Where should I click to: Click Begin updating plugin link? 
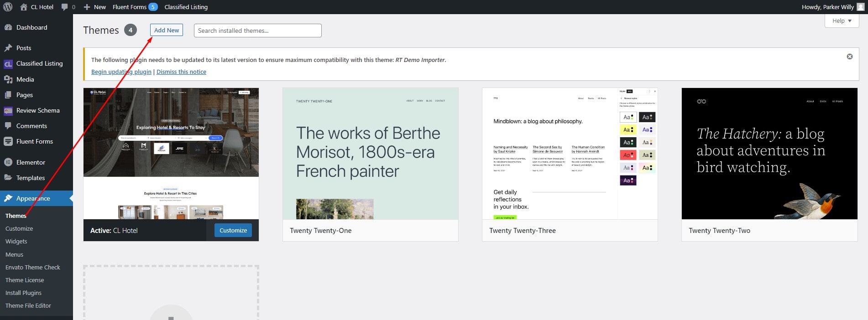pyautogui.click(x=121, y=72)
